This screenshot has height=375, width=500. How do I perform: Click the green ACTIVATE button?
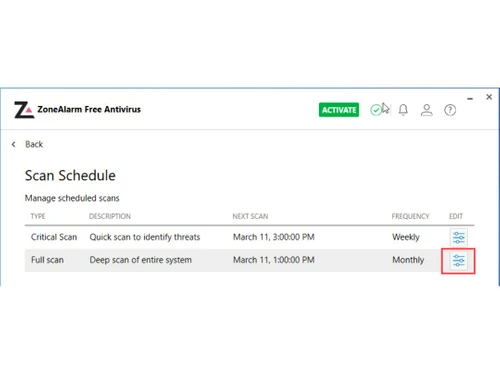[339, 110]
